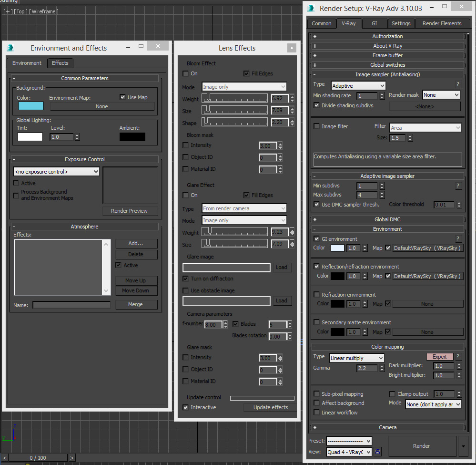The image size is (476, 465).
Task: Open the GI tab in Render Setup
Action: pyautogui.click(x=375, y=23)
